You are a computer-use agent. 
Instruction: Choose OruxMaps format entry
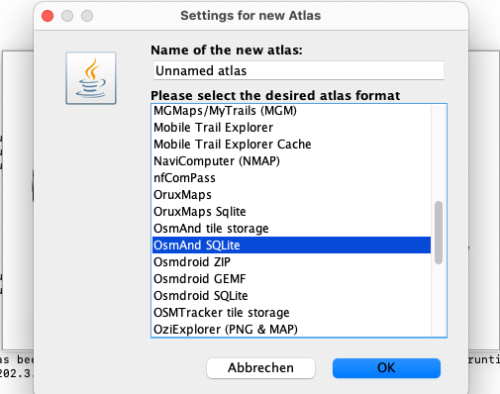[x=292, y=195]
